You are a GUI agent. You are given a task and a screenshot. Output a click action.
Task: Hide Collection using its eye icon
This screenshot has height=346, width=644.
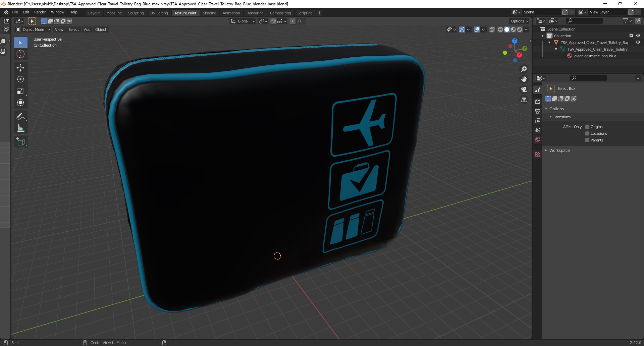(638, 36)
